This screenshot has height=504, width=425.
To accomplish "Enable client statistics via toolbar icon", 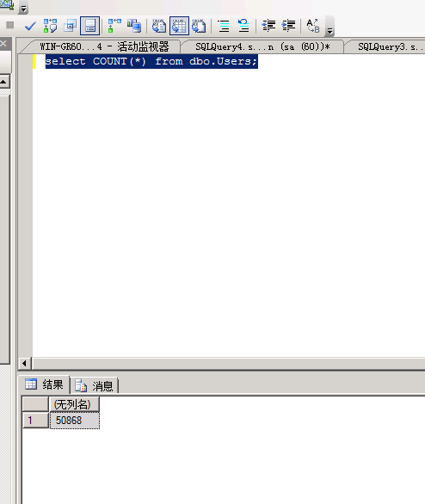I will (133, 26).
